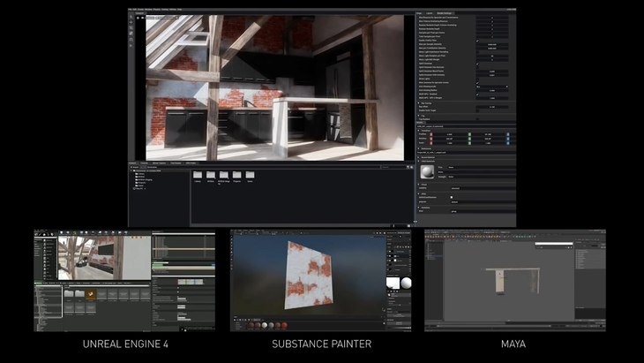Viewport: 644px width, 363px height.
Task: Open the Users folder thumbnail in the content browser
Action: pos(251,175)
